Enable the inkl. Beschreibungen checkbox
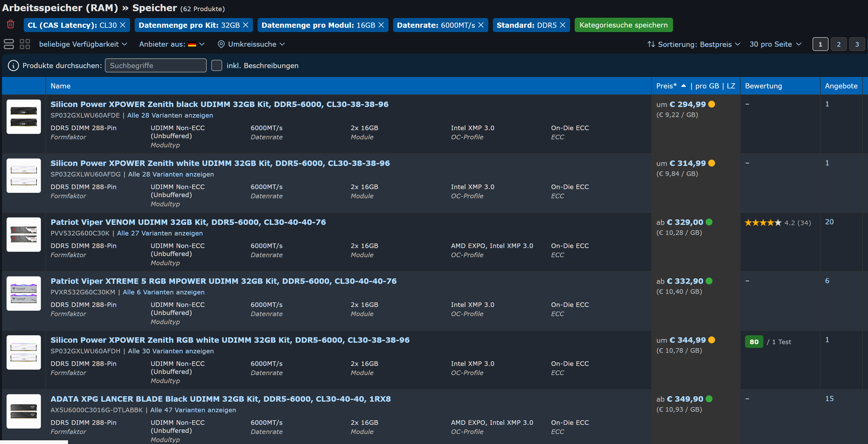This screenshot has height=444, width=868. tap(216, 66)
